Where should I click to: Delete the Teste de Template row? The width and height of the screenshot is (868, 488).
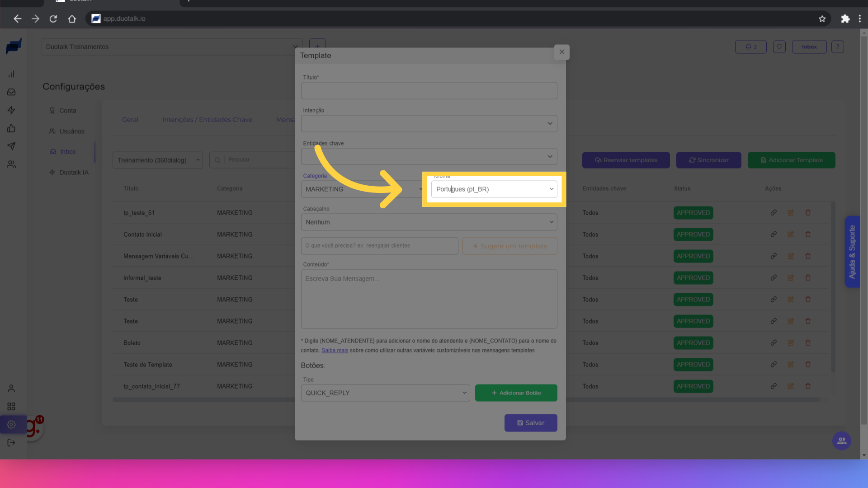808,365
